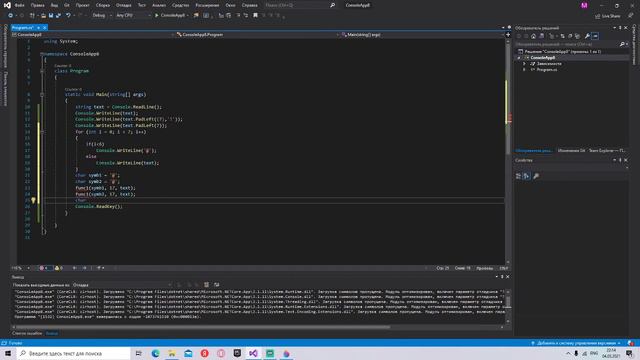Collapse the ConsoleApp8 project node

[x=519, y=58]
